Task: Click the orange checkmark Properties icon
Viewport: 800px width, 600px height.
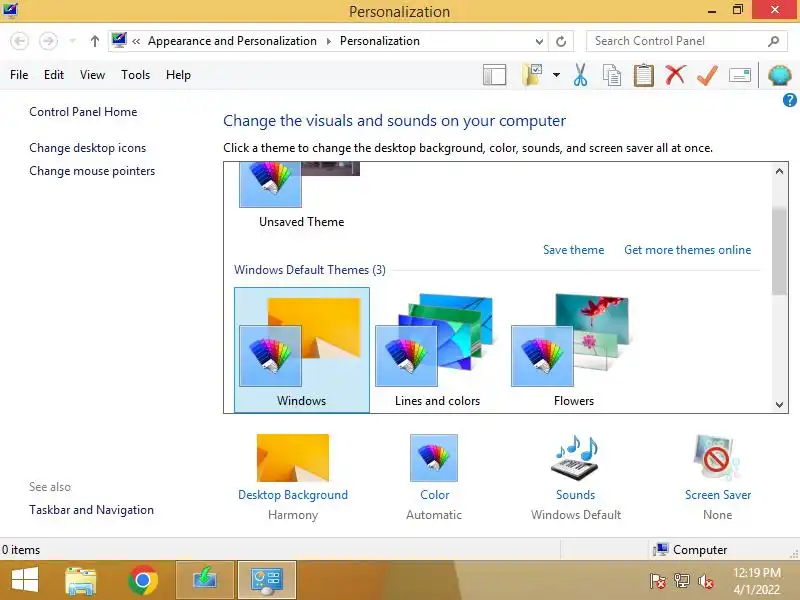Action: click(707, 75)
